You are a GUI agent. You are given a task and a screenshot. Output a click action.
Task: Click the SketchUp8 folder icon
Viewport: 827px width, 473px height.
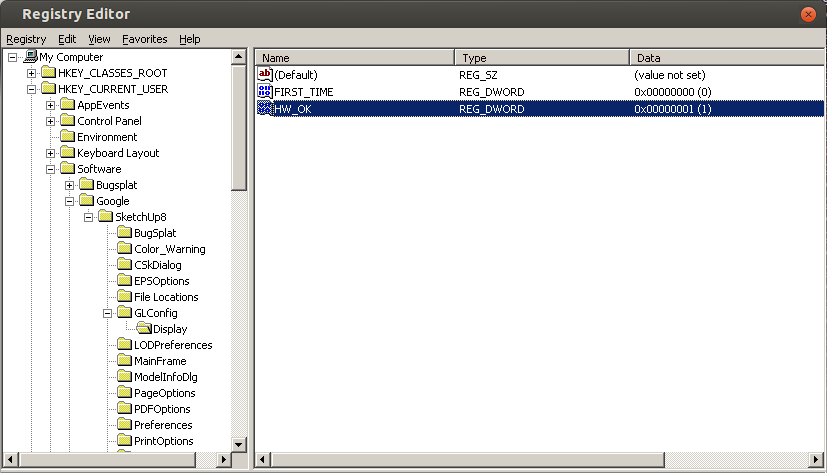pos(105,217)
